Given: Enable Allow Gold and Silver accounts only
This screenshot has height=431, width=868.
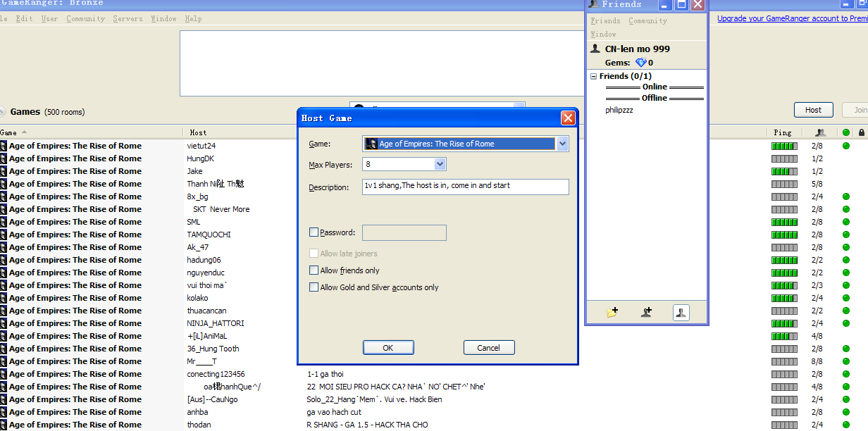Looking at the screenshot, I should pos(314,287).
